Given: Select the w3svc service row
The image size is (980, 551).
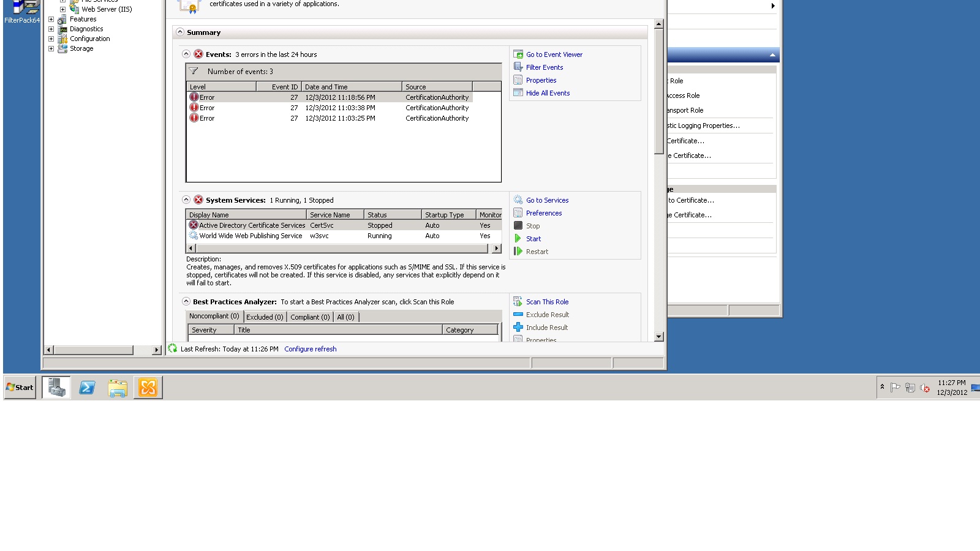Looking at the screenshot, I should click(344, 236).
